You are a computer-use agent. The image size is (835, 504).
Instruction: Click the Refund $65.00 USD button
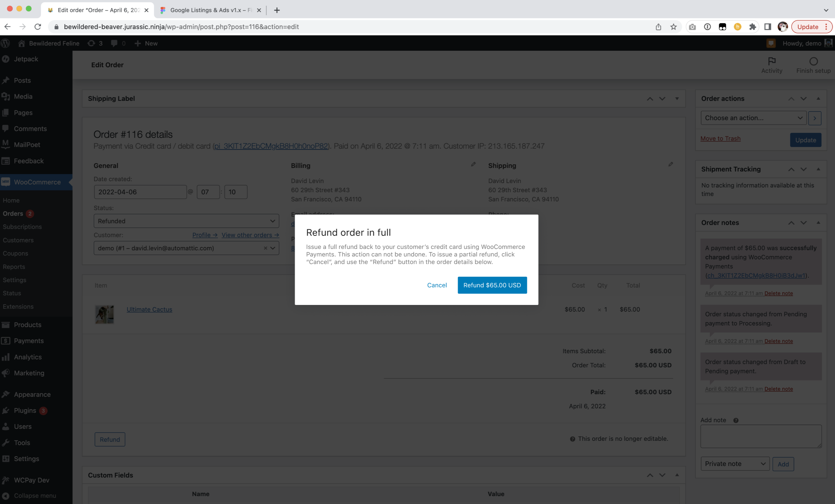click(492, 285)
